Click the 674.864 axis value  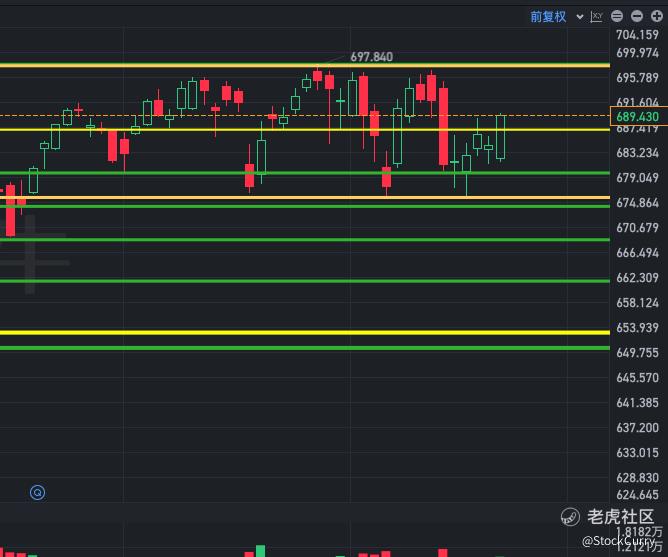pos(637,203)
